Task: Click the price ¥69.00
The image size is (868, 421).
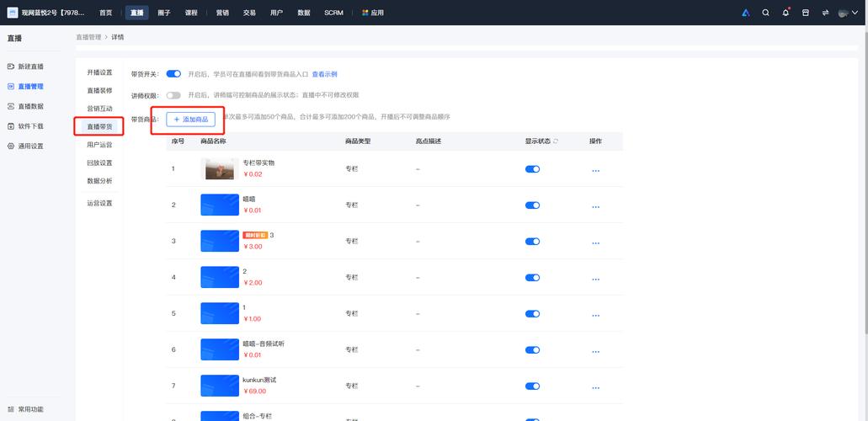Action: point(254,391)
